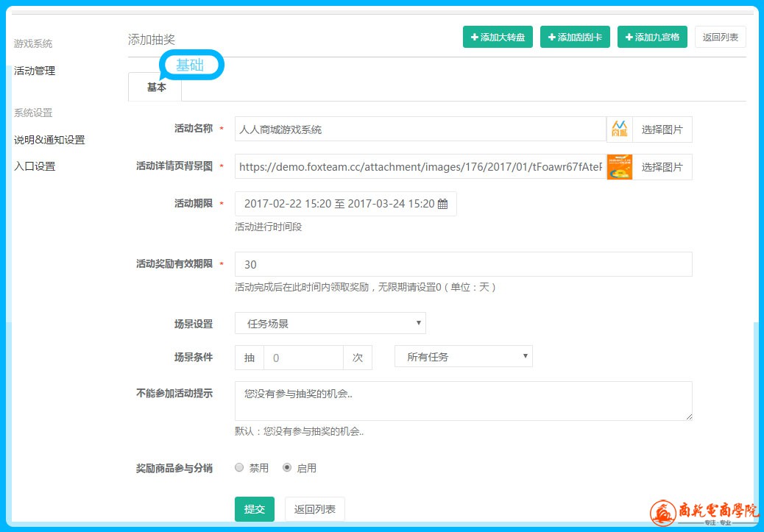
Task: Click the calendar icon in 活动期限 field
Action: 443,205
